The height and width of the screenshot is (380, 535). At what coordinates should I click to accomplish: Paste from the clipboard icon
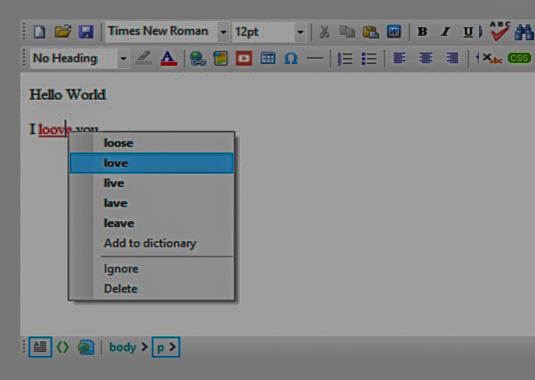click(371, 32)
